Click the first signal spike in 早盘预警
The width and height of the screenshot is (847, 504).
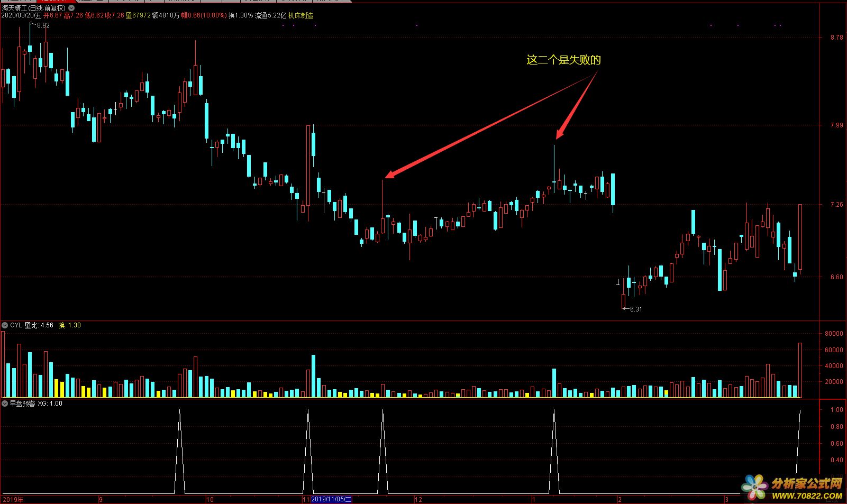(x=180, y=410)
